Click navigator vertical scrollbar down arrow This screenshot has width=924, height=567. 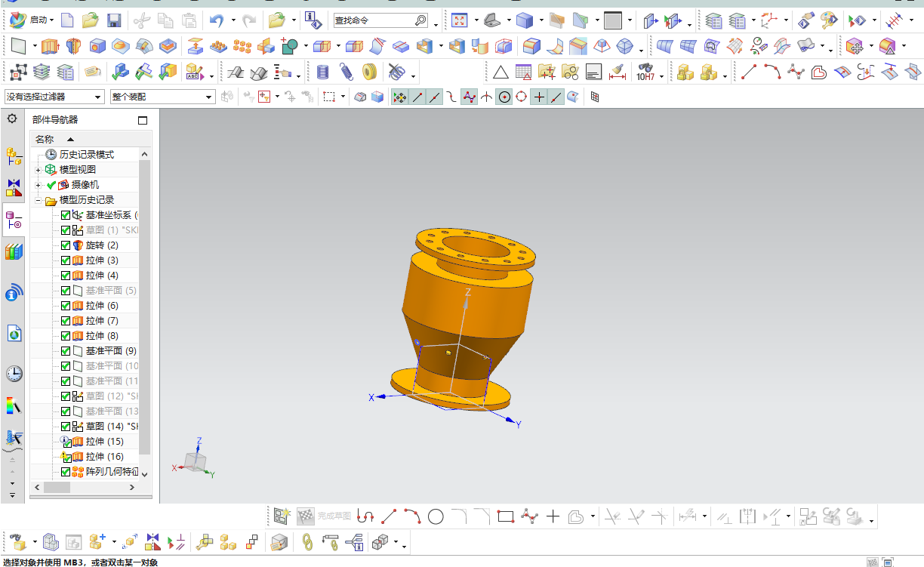click(145, 473)
